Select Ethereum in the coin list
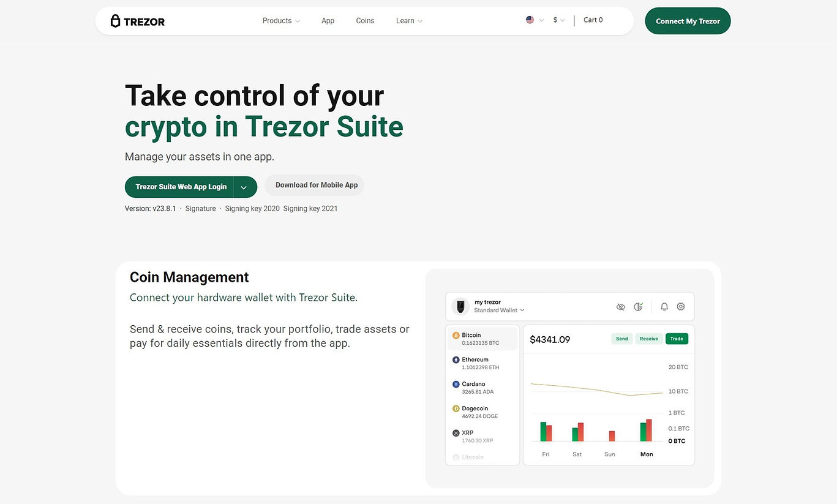837x504 pixels. (x=482, y=363)
